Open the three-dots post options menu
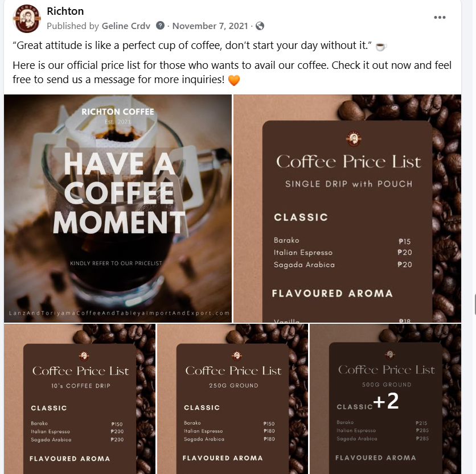Image resolution: width=476 pixels, height=474 pixels. point(440,17)
